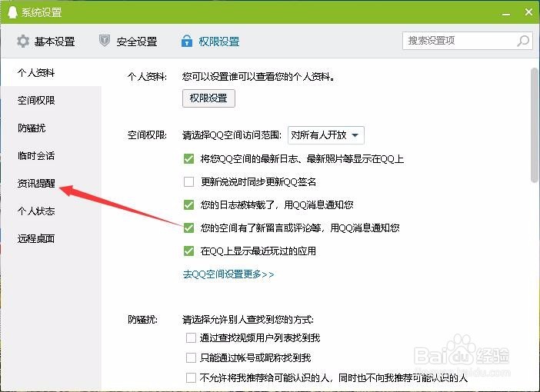
Task: Click the gear icon for 基本设置
Action: click(x=23, y=42)
